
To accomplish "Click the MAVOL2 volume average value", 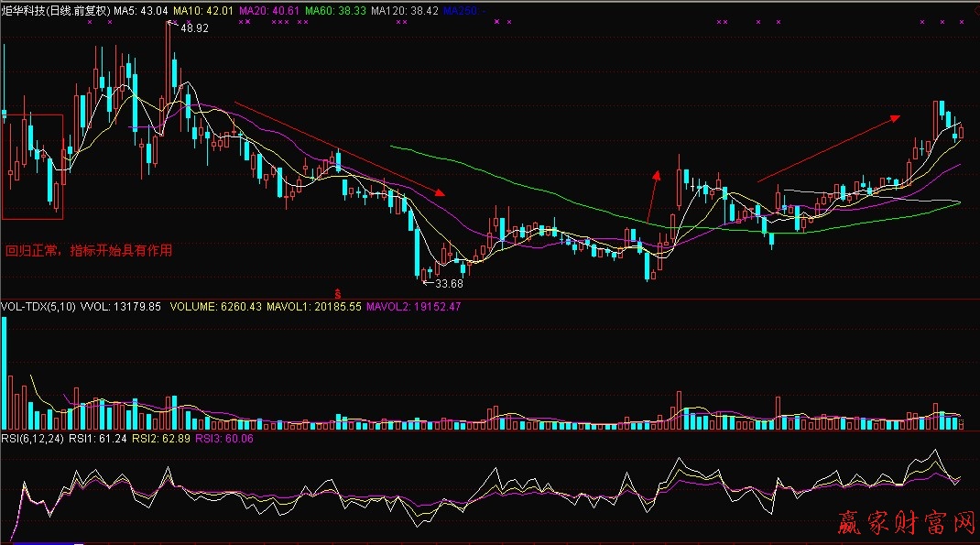I will pyautogui.click(x=413, y=307).
